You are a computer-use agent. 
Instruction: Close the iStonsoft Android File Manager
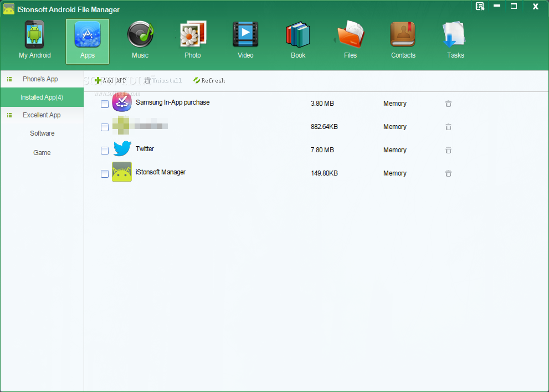click(x=535, y=6)
